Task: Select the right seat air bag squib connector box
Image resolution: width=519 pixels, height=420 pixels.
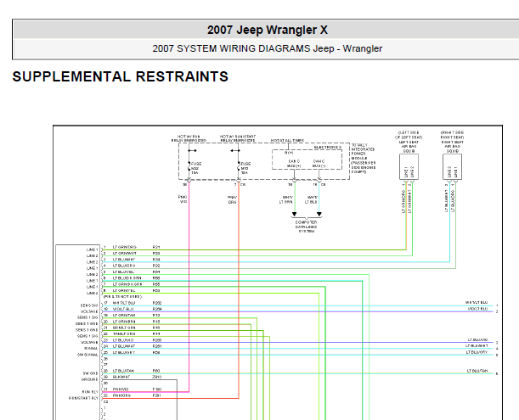Action: [x=452, y=166]
